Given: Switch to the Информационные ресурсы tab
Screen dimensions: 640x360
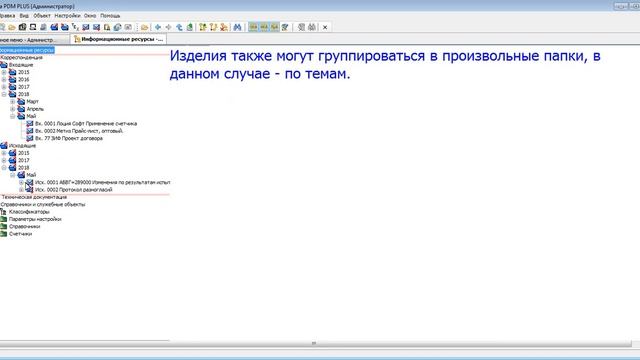Looking at the screenshot, I should tap(118, 39).
